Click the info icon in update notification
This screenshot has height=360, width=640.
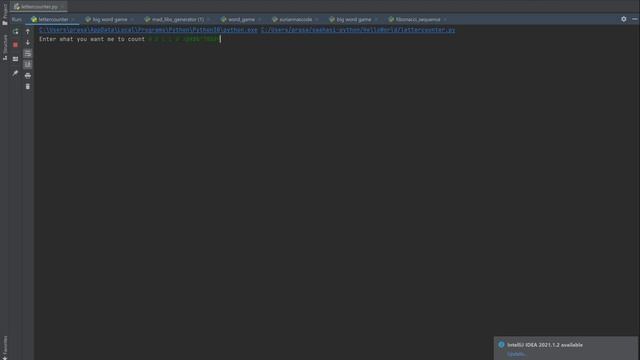click(x=501, y=345)
